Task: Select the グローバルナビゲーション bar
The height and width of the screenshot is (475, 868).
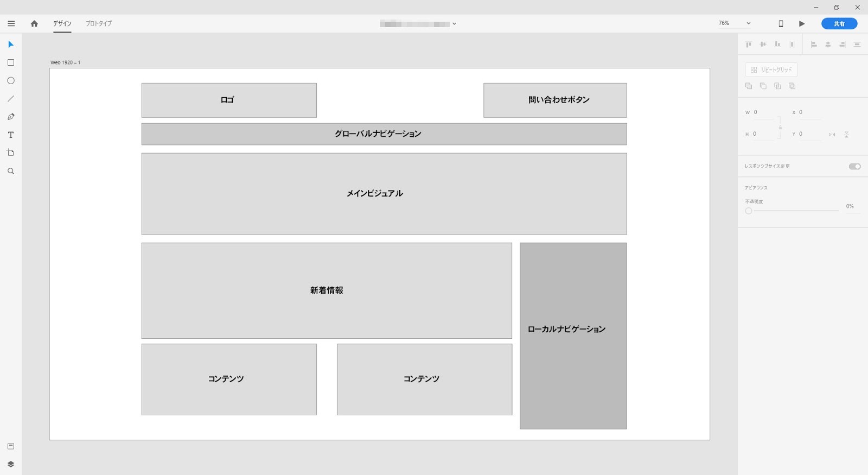Action: tap(384, 134)
